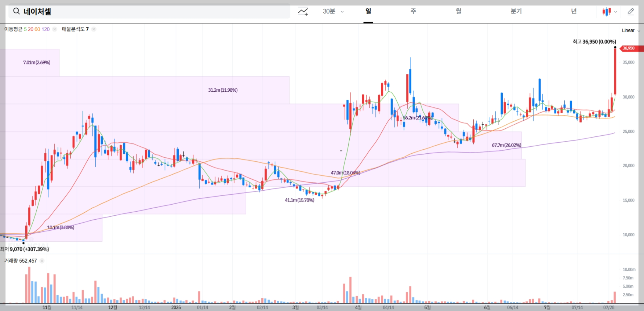Click the 35,000 price axis label
This screenshot has height=311, width=644.
coord(628,62)
